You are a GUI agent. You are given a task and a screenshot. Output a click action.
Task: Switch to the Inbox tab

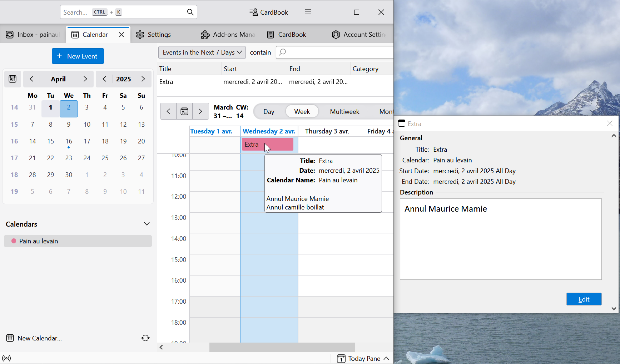[33, 35]
